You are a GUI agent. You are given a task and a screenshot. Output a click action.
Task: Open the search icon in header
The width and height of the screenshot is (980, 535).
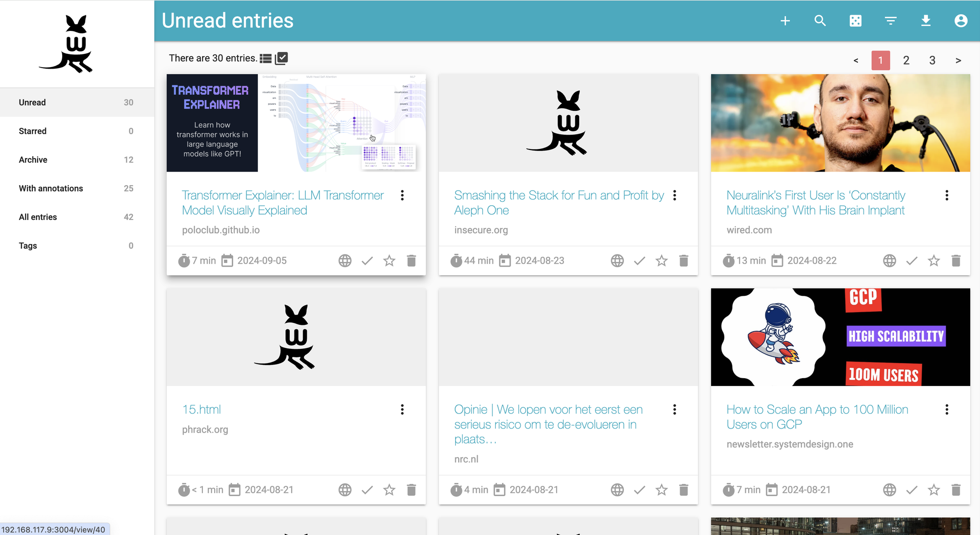[820, 21]
